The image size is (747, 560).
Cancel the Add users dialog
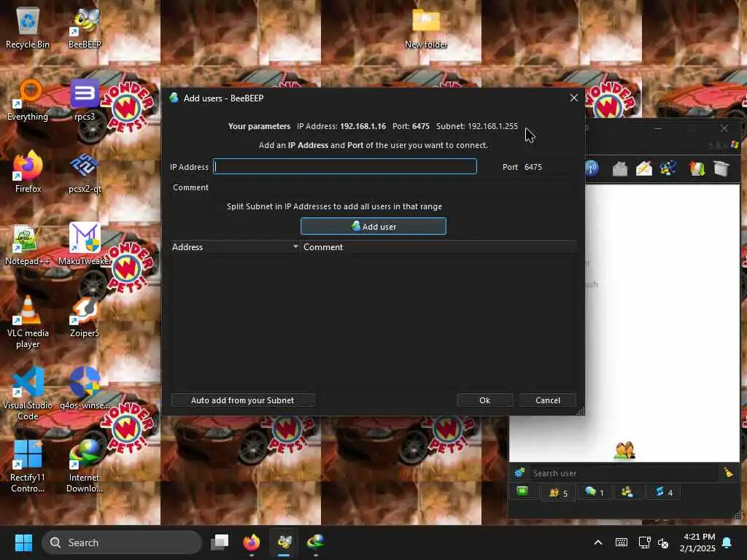pos(547,400)
